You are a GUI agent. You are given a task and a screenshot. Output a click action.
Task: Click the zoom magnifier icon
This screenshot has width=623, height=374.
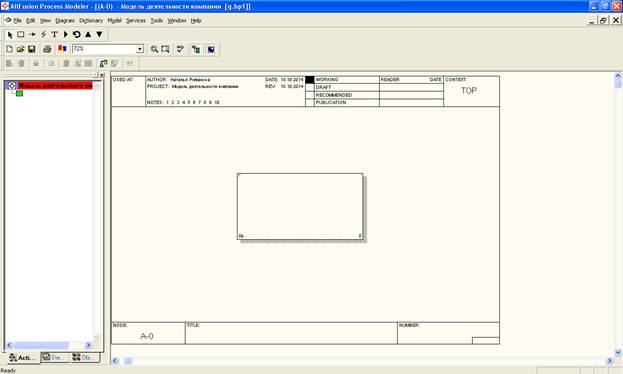154,49
